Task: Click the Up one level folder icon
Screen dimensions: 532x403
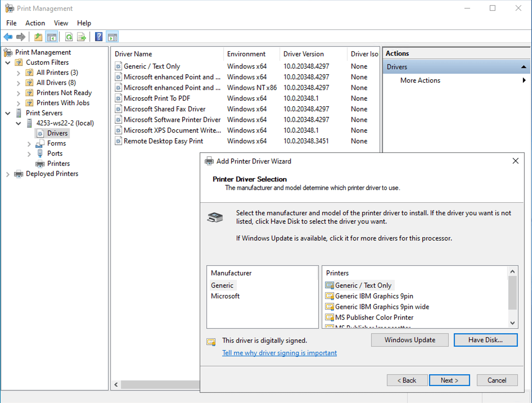Action: click(x=38, y=37)
